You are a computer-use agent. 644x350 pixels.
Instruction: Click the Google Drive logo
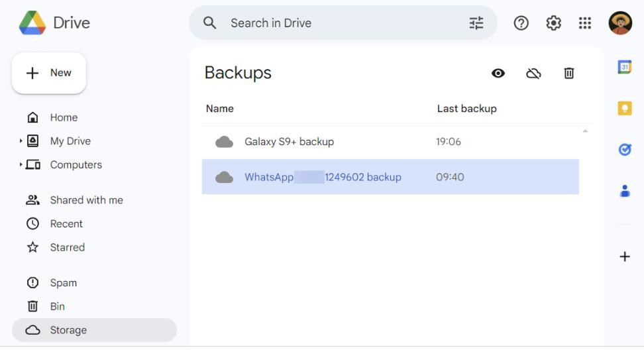32,23
